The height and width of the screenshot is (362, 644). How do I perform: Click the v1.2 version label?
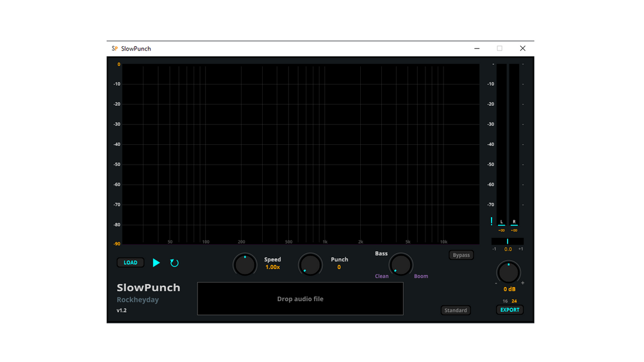coord(122,311)
